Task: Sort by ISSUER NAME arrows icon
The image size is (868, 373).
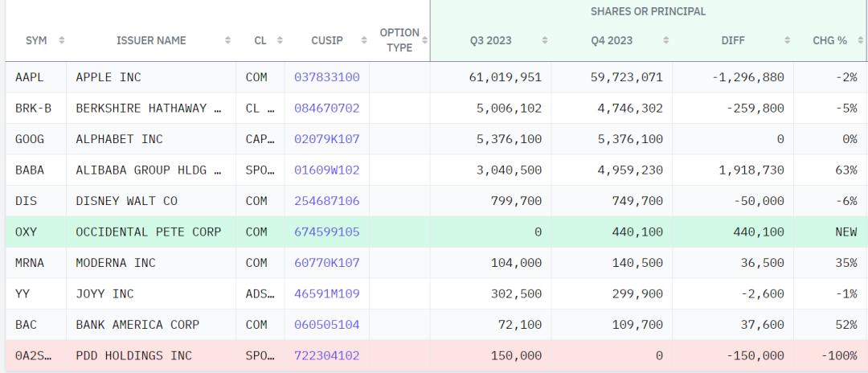Action: [x=227, y=40]
